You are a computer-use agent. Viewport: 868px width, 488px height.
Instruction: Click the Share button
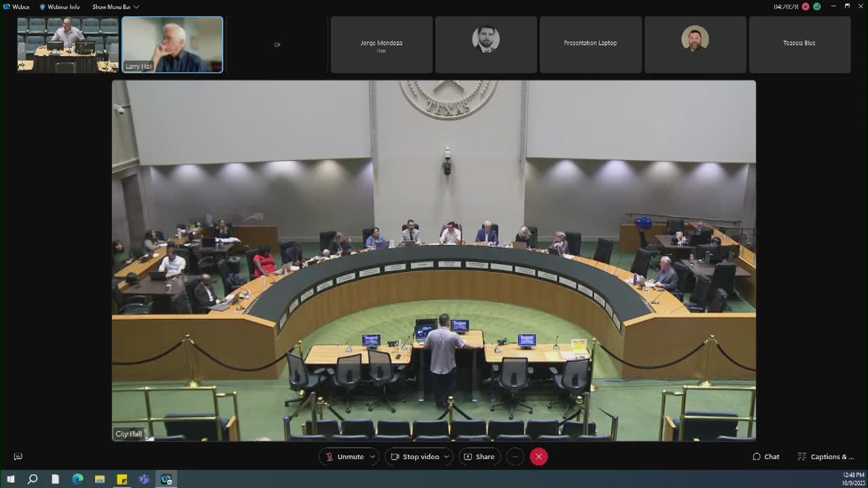(479, 457)
